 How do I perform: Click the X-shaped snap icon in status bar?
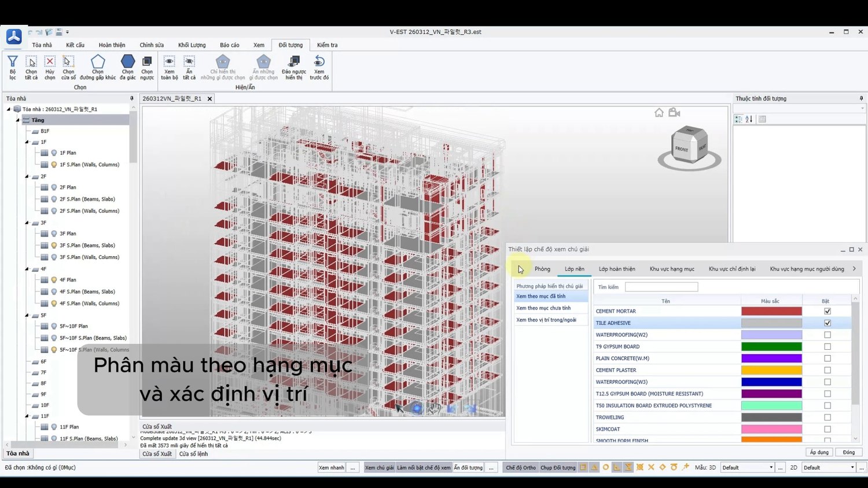coord(651,467)
